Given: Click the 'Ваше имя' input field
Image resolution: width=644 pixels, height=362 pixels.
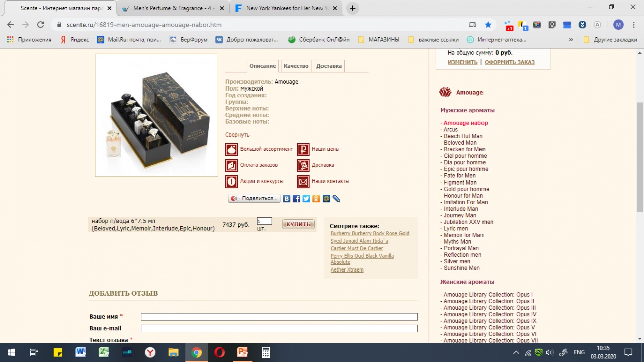Looking at the screenshot, I should pos(279,317).
